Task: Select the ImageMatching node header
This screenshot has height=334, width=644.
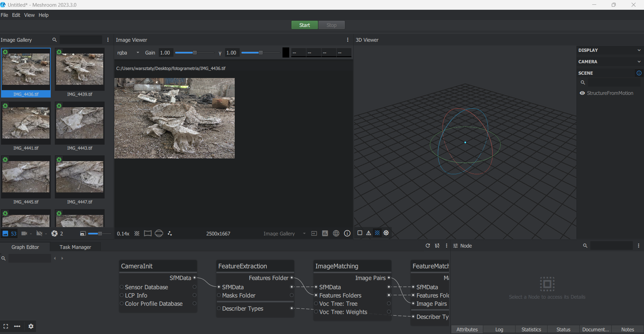Action: coord(352,266)
